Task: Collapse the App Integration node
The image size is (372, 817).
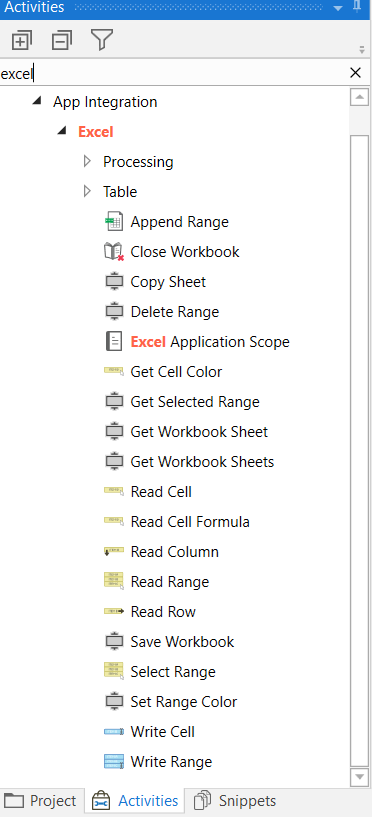Action: tap(36, 101)
